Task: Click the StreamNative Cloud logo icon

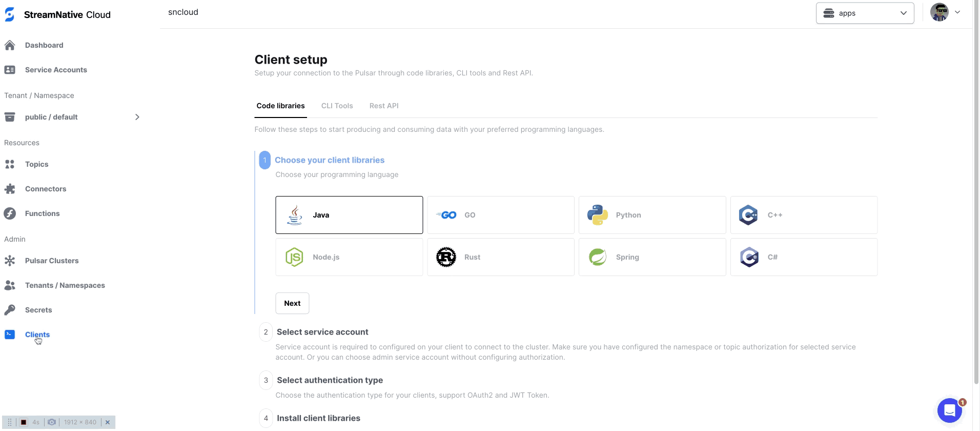Action: coord(10,14)
